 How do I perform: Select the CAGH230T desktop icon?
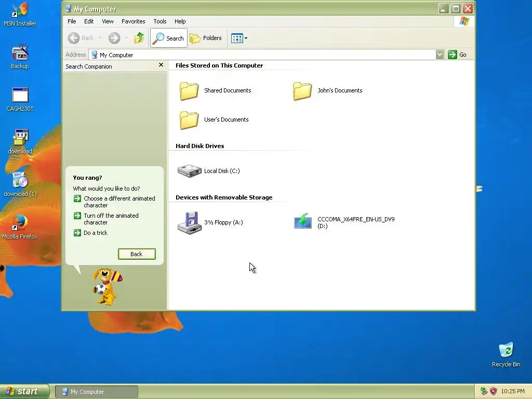(20, 99)
